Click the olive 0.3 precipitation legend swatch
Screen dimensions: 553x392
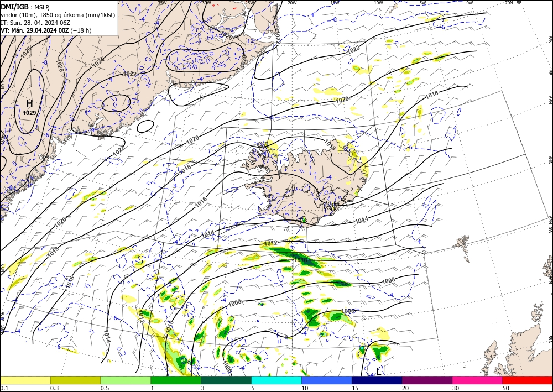75,380
